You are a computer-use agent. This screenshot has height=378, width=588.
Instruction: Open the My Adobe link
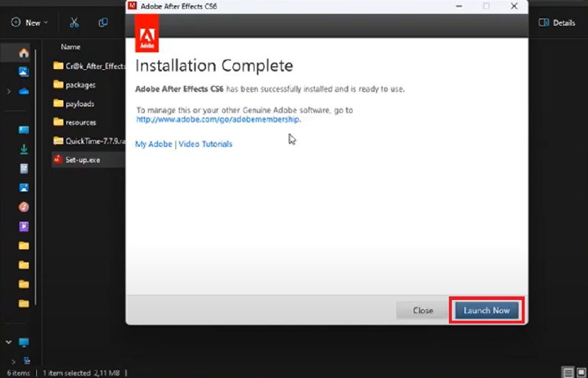click(x=154, y=144)
